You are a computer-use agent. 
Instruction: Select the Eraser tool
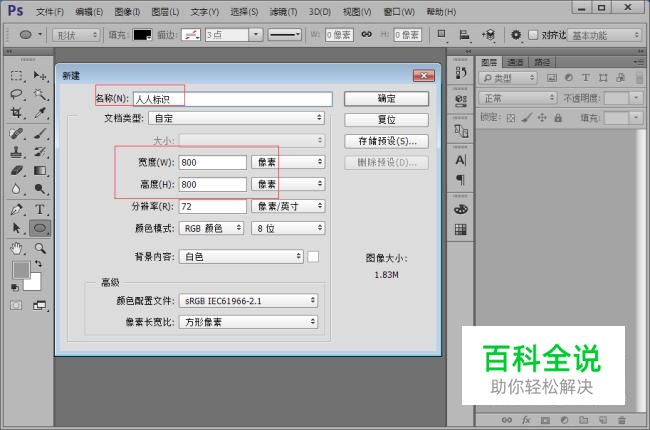(16, 170)
